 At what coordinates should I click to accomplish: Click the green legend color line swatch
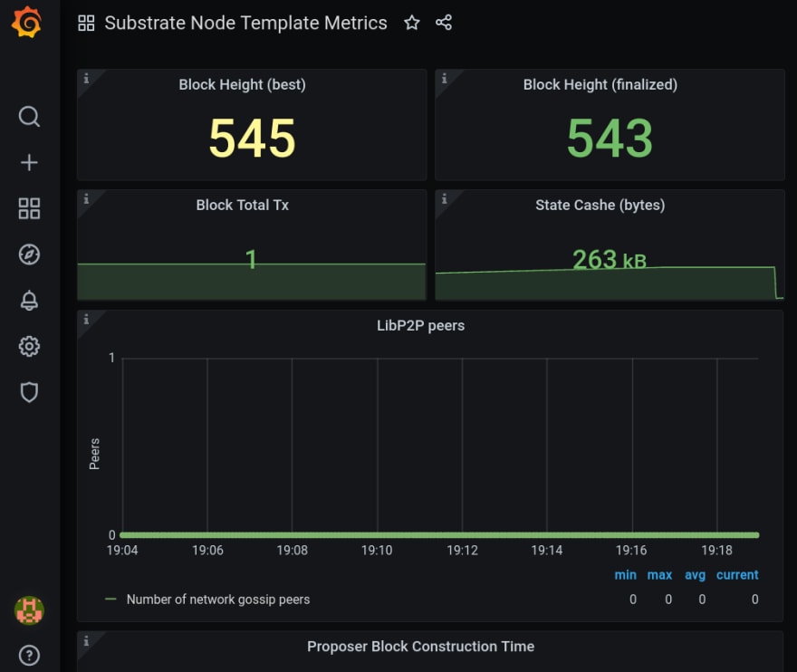(110, 600)
